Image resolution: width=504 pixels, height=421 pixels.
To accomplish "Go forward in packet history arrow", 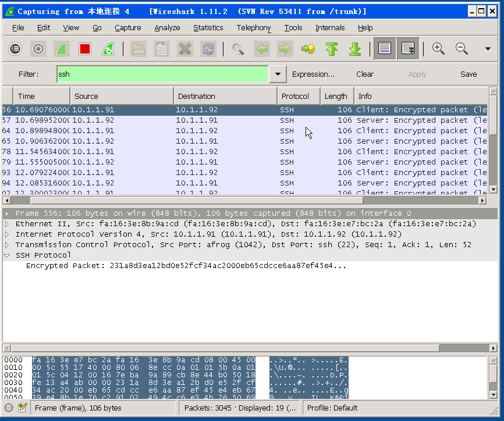I will tap(285, 49).
